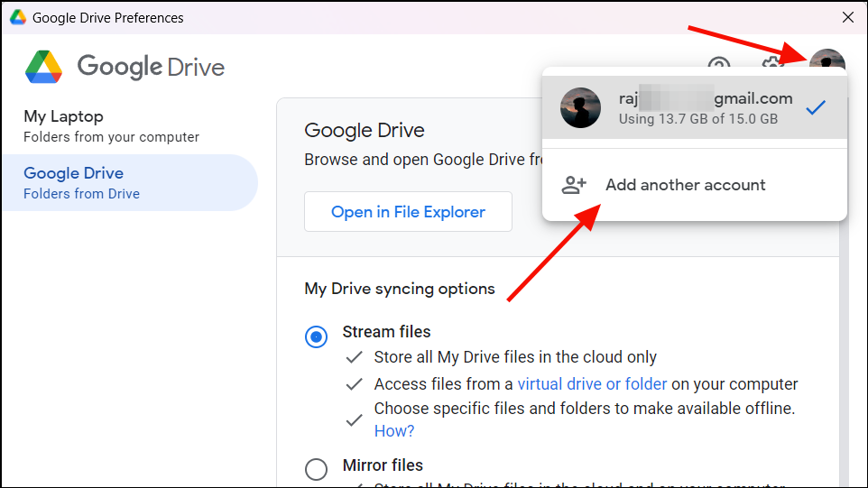Click 'Using 13.7 GB of 15.0 GB' text
The height and width of the screenshot is (488, 868).
coord(698,119)
